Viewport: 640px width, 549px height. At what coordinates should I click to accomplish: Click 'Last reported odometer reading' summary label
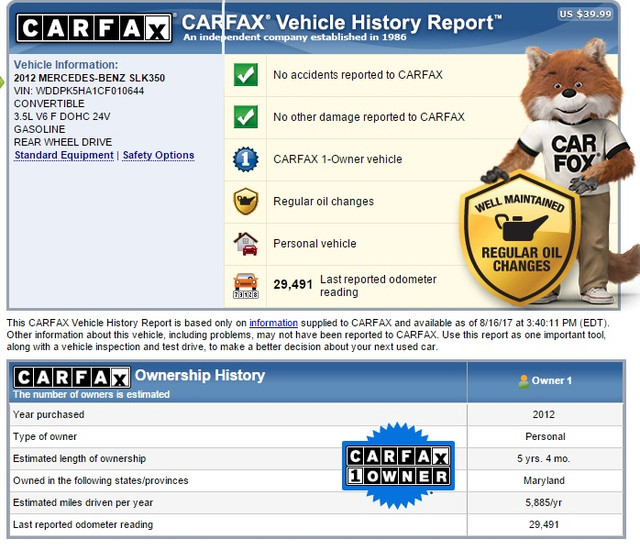click(x=378, y=285)
